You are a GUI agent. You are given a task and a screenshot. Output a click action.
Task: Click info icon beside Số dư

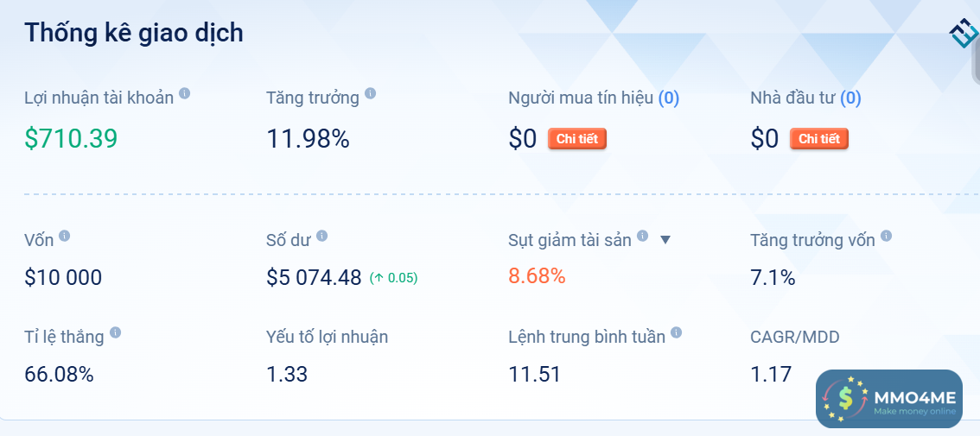[321, 236]
